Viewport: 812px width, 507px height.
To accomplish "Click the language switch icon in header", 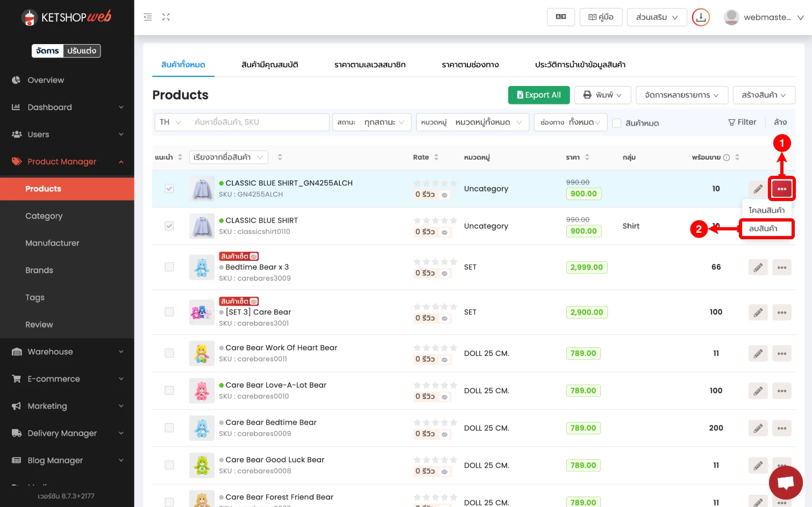I will click(x=560, y=17).
